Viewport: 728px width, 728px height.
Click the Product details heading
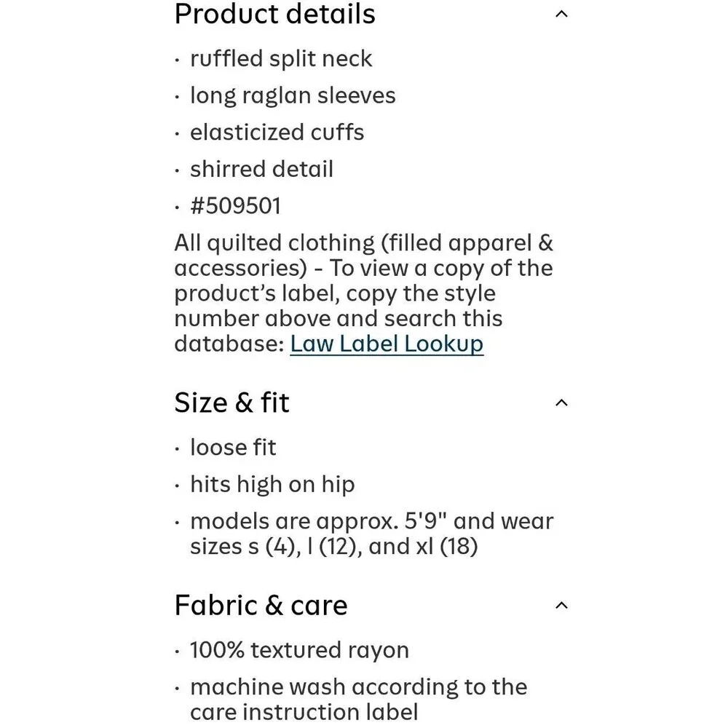click(274, 14)
